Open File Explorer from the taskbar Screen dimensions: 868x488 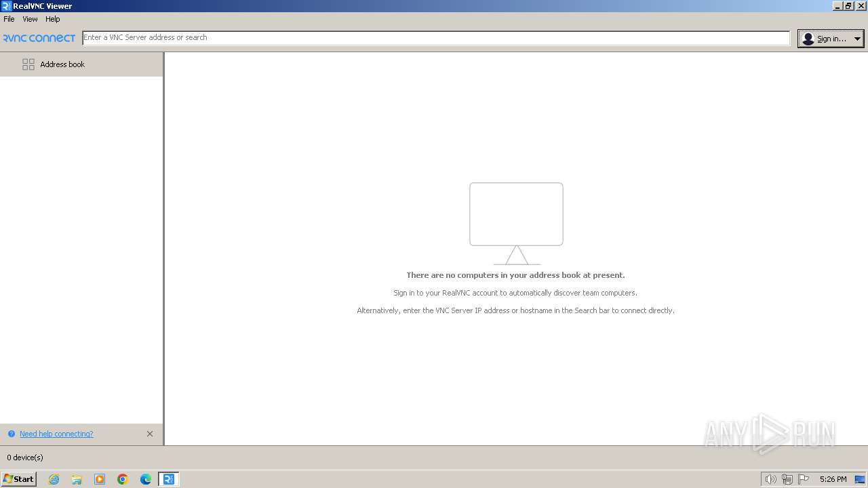point(77,479)
